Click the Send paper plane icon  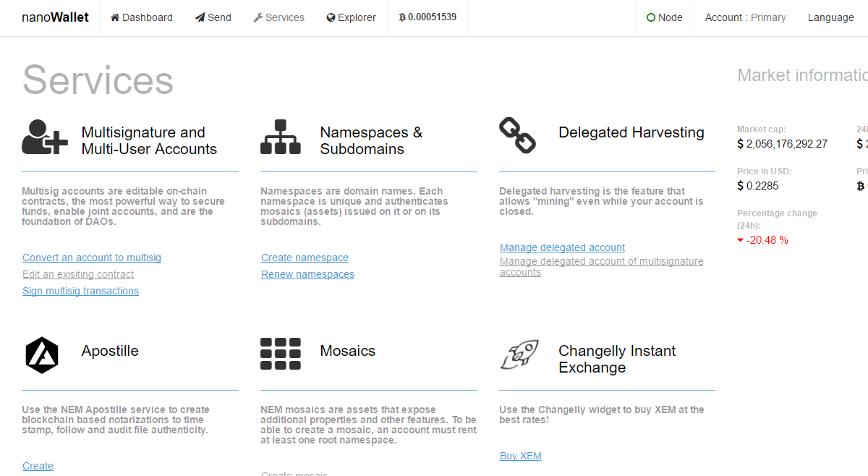(200, 17)
